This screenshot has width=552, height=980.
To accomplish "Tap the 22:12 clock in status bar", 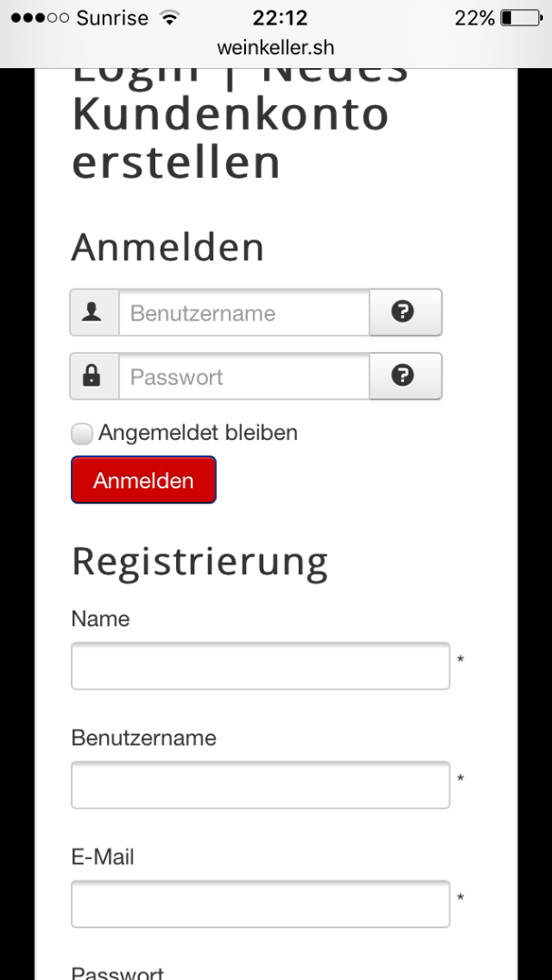I will (x=280, y=18).
